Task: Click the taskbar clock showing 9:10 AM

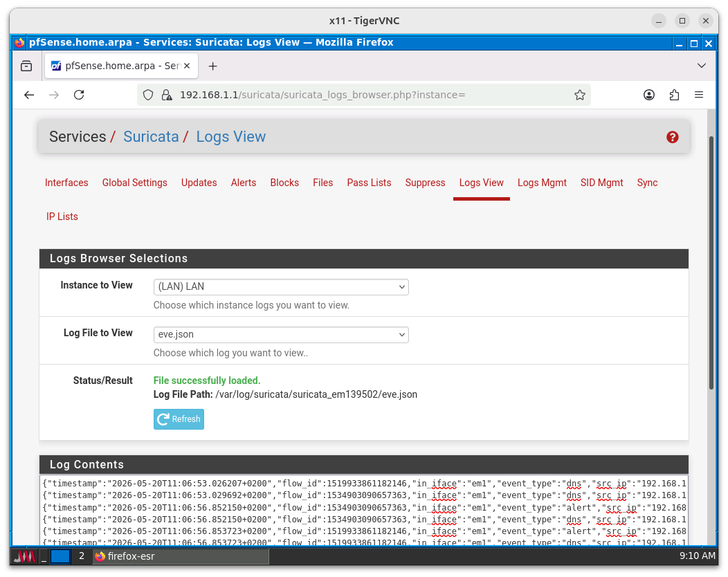Action: [697, 556]
